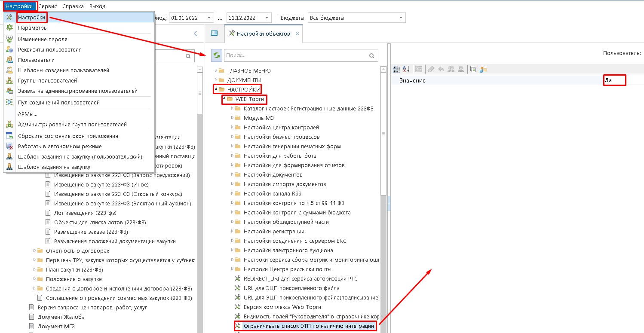Click Выход in the menu bar
Viewport: 644px width, 333px height.
click(98, 6)
